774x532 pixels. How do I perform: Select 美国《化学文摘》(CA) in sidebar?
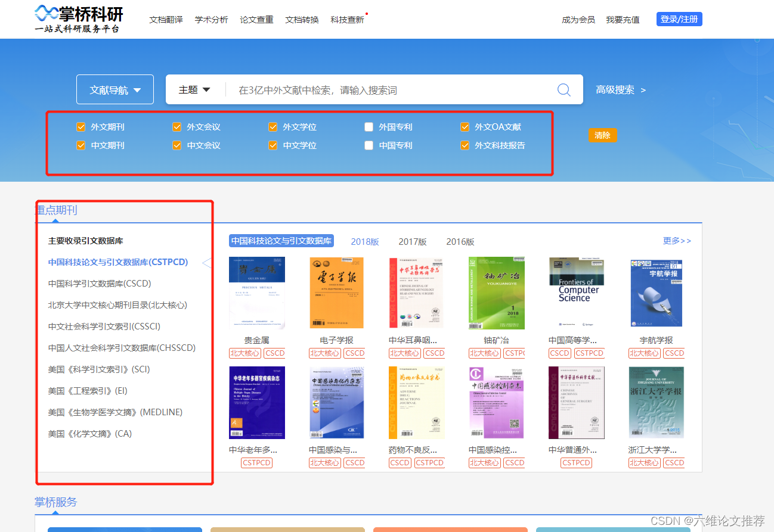(90, 434)
